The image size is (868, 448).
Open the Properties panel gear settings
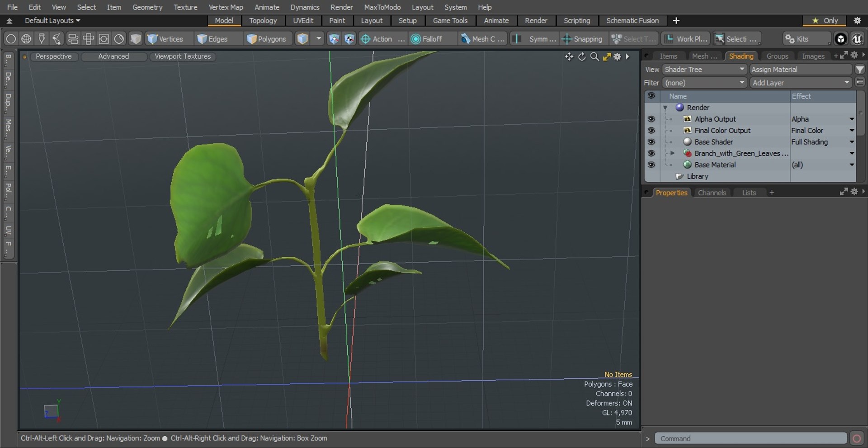(x=854, y=192)
